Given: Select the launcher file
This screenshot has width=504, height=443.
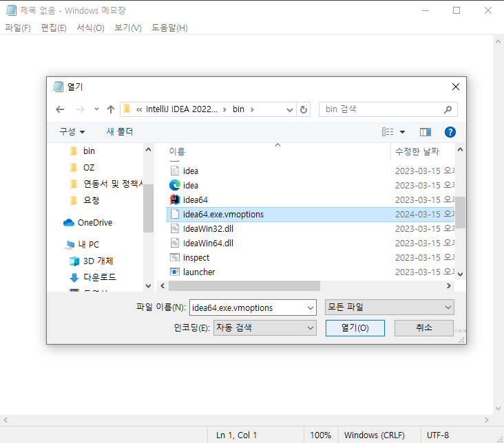Looking at the screenshot, I should coord(199,272).
